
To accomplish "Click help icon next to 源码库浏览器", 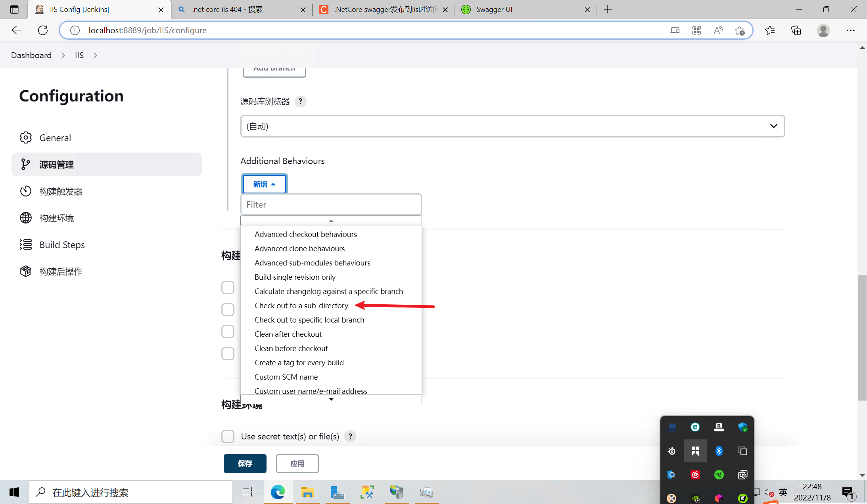I will pyautogui.click(x=300, y=101).
